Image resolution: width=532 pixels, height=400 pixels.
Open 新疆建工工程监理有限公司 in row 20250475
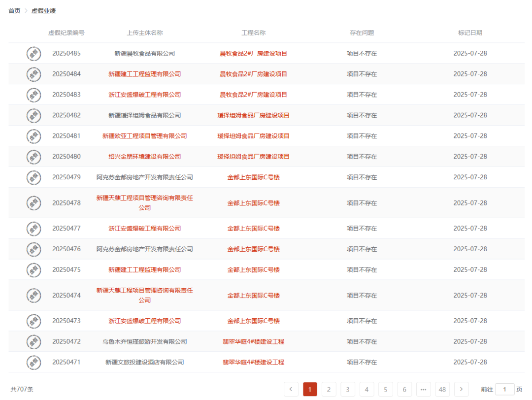pyautogui.click(x=144, y=270)
